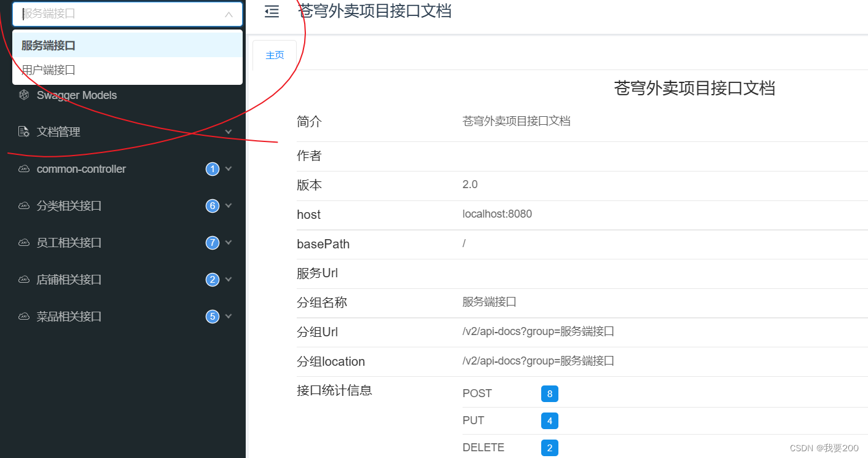Select 用户端接口 in the dropdown list
Screen dimensions: 868x458
tap(127, 70)
